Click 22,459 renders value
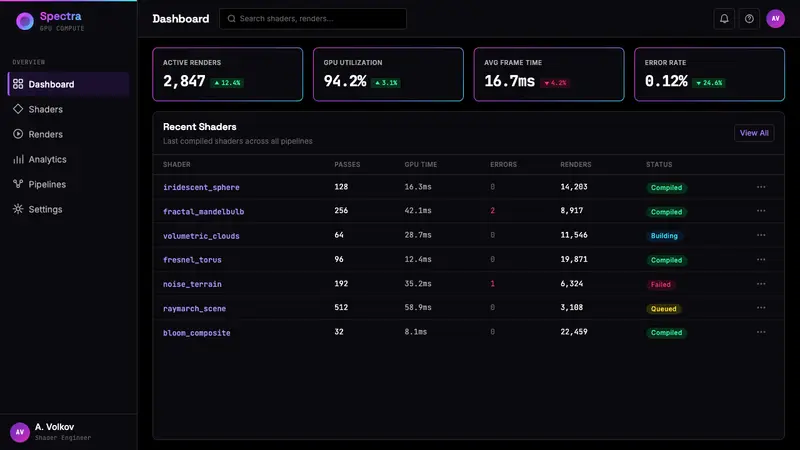Viewport: 800px width, 450px height. (x=573, y=332)
